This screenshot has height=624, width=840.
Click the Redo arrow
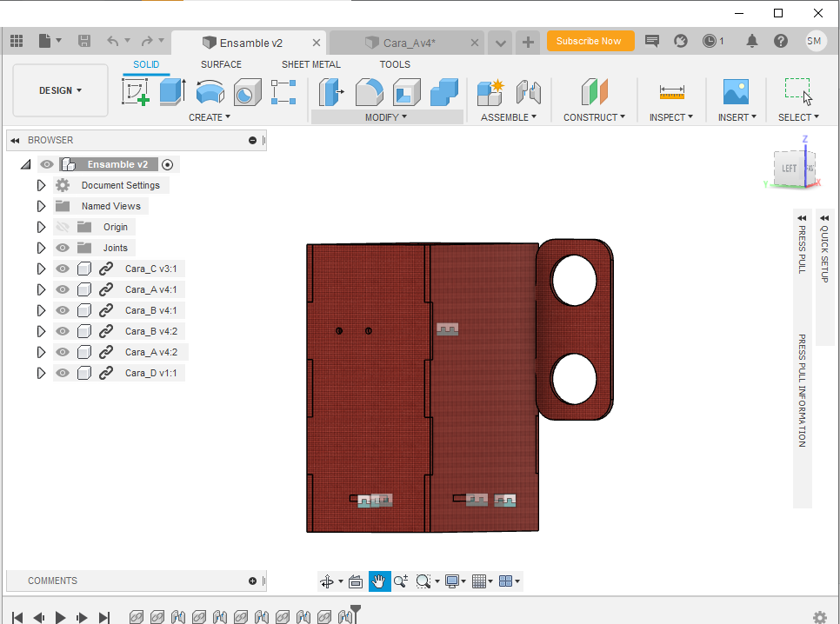pyautogui.click(x=147, y=41)
